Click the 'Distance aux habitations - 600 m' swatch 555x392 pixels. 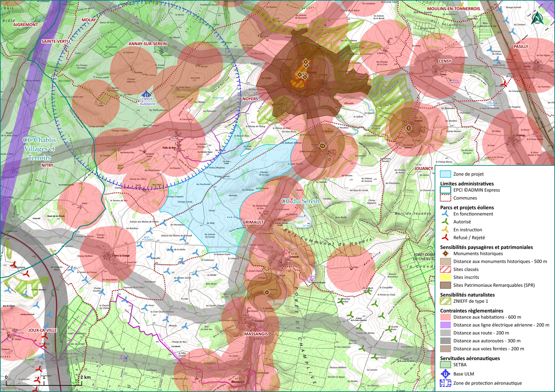point(445,317)
